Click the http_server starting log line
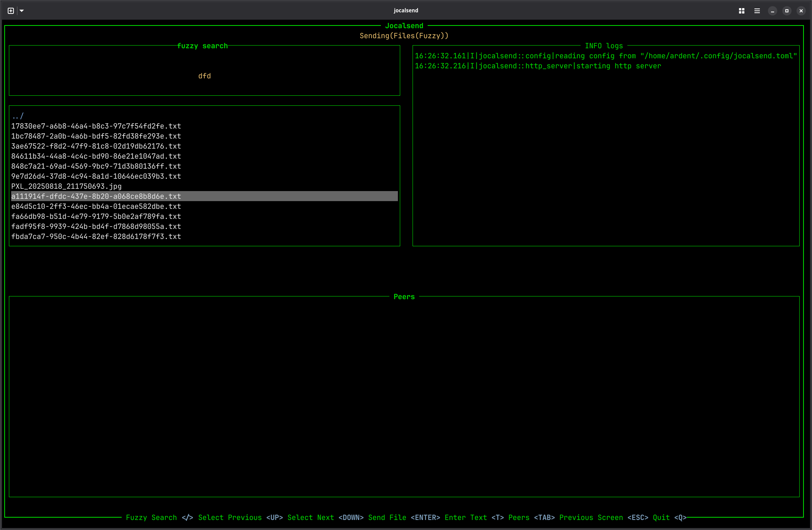 pos(538,66)
